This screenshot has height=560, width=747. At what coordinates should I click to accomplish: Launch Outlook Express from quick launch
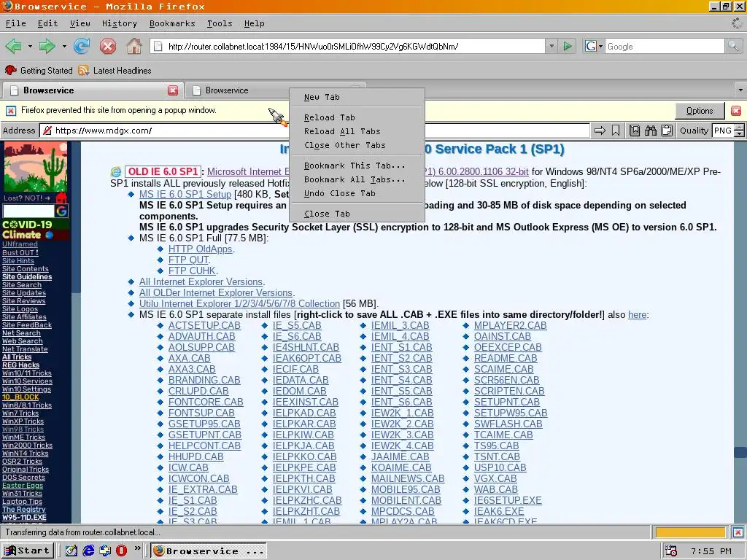[105, 551]
